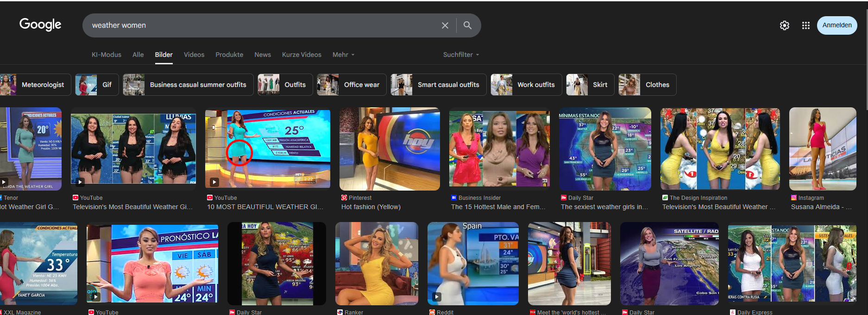
Task: Click into the weather women search field
Action: pos(259,25)
